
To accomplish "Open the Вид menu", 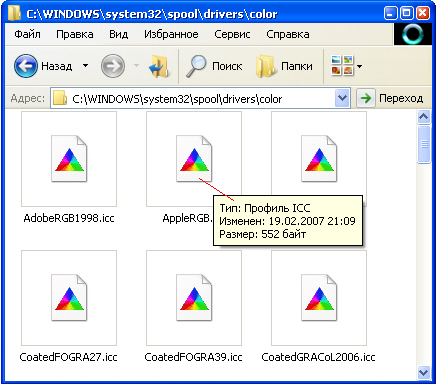I will 119,34.
